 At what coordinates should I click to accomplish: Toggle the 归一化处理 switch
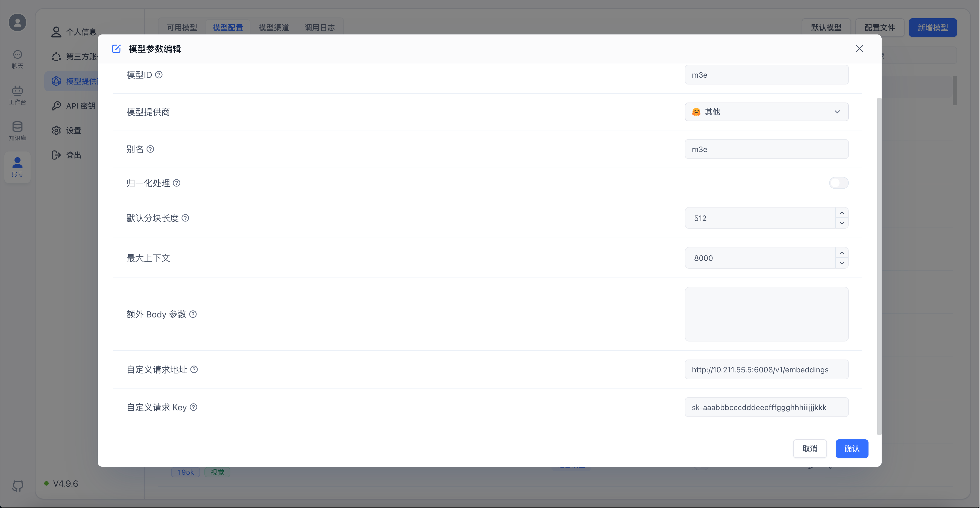[x=838, y=183]
